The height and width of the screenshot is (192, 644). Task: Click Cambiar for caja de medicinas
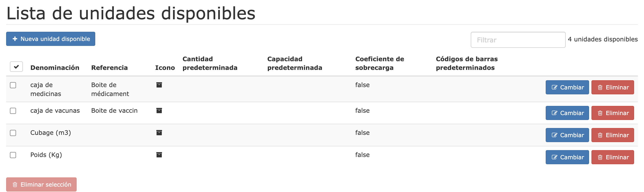[x=567, y=87]
